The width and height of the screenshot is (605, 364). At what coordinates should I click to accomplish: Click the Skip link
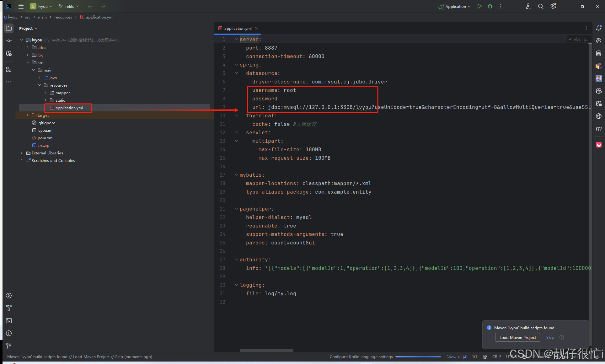(x=550, y=337)
